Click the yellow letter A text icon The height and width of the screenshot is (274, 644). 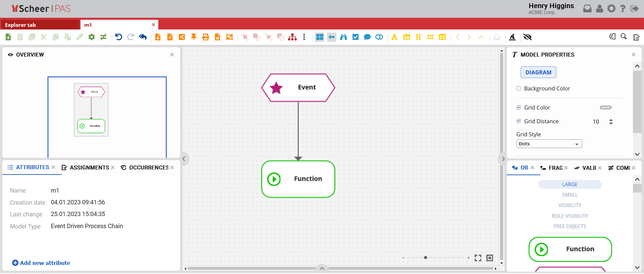(x=394, y=37)
